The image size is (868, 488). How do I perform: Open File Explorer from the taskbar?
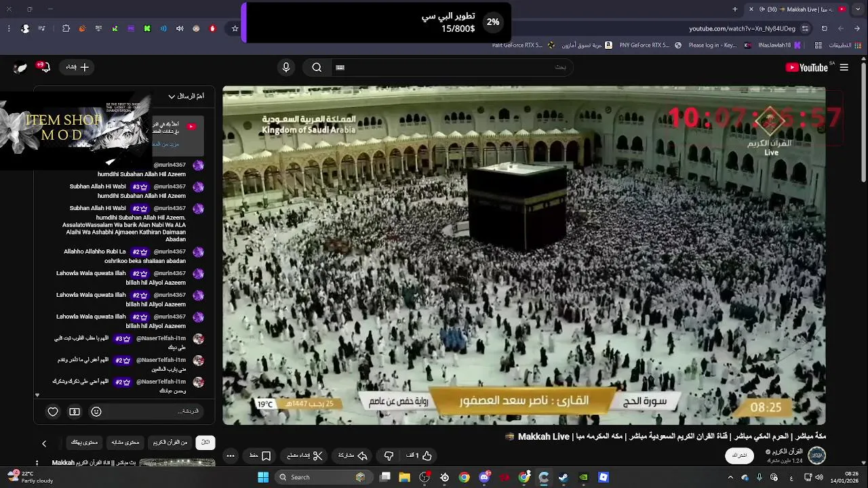coord(405,477)
